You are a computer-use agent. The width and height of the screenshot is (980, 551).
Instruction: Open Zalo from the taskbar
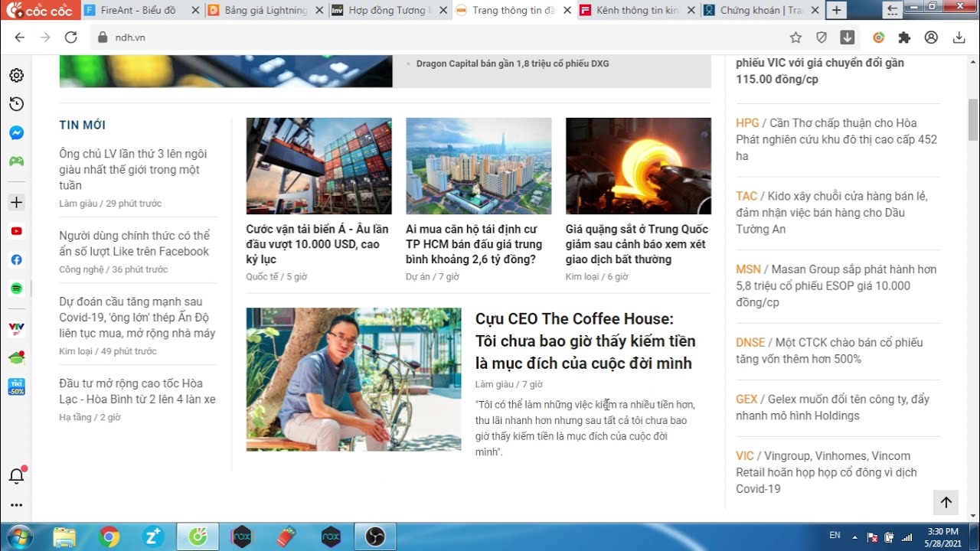153,536
